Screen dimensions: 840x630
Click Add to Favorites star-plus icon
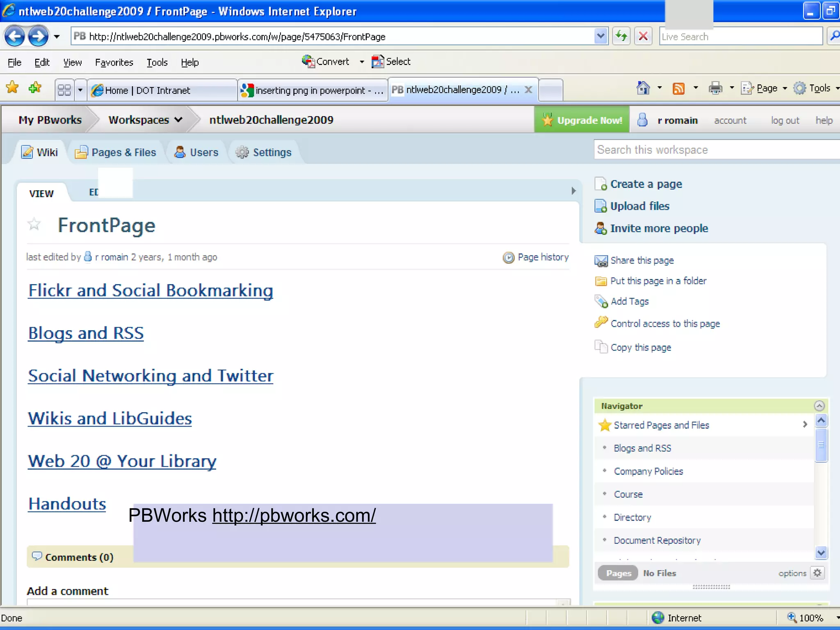pyautogui.click(x=35, y=87)
